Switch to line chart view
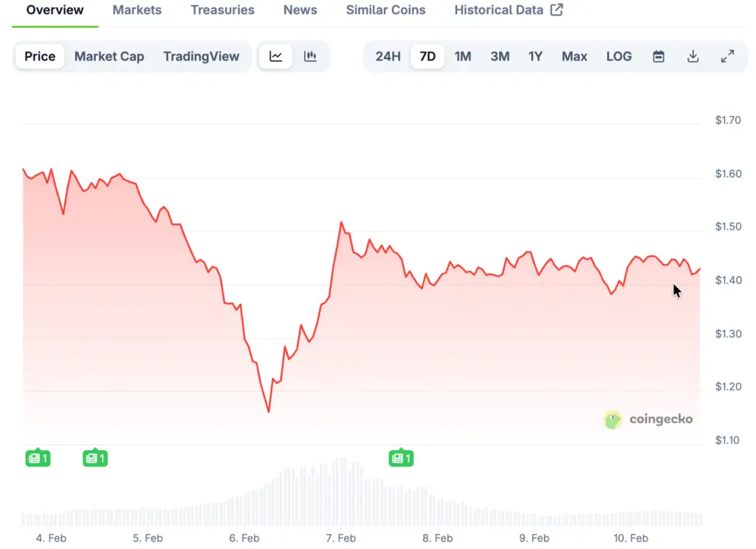The height and width of the screenshot is (549, 756). [275, 57]
